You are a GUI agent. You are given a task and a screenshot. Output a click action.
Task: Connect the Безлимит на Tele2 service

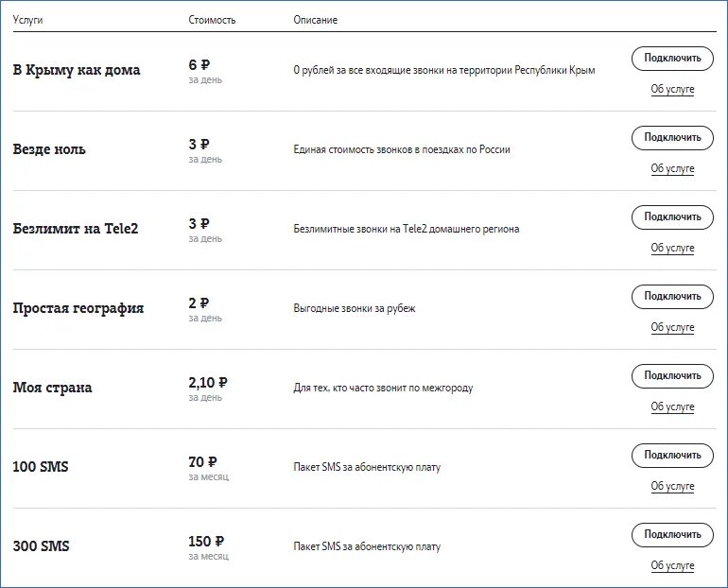672,217
